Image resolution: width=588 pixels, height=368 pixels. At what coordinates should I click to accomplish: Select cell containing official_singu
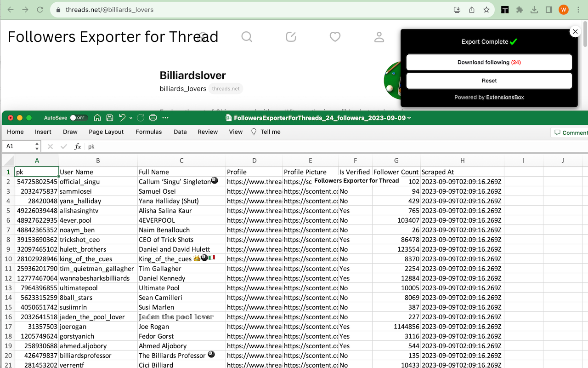pos(98,182)
